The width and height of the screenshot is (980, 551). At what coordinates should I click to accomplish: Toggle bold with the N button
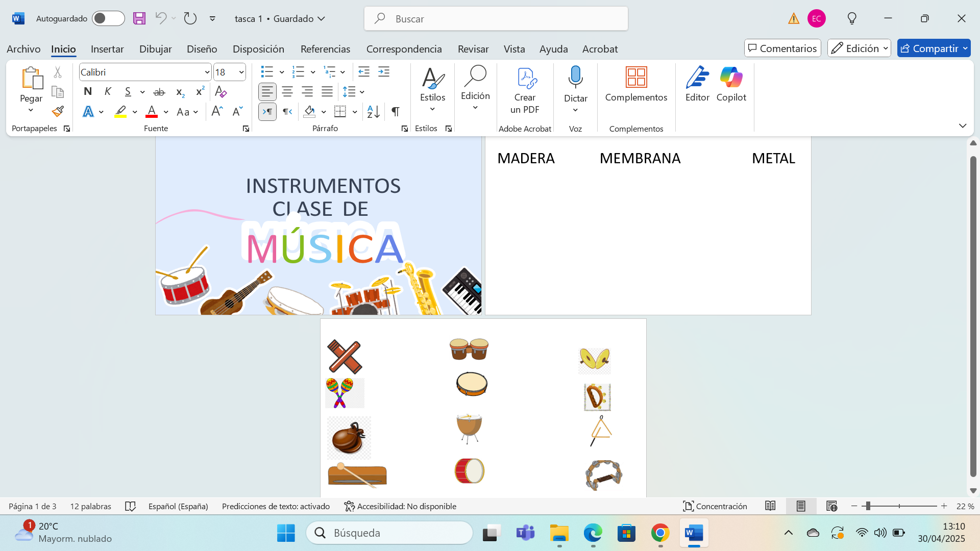click(88, 92)
